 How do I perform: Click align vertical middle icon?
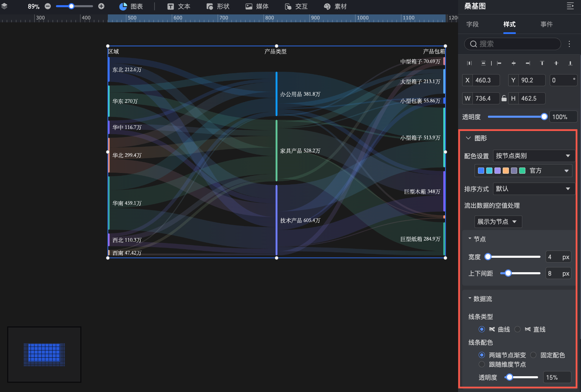556,63
